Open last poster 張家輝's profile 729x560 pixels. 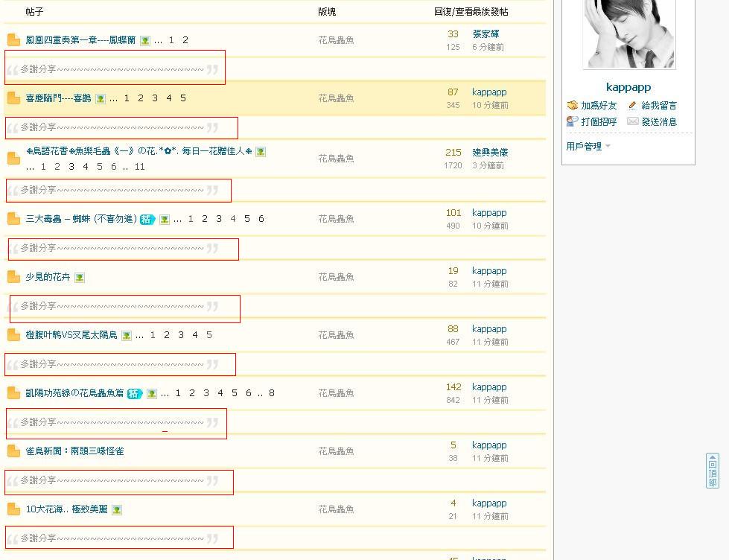click(486, 34)
